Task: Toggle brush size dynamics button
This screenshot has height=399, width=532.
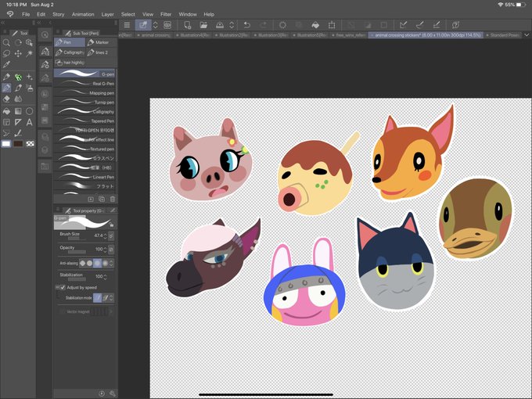Action: point(111,235)
